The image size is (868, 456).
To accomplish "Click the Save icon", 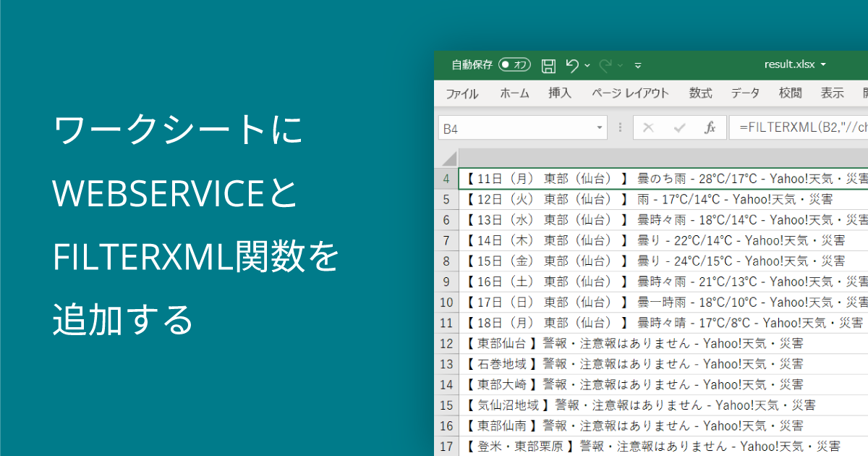I will pos(548,65).
